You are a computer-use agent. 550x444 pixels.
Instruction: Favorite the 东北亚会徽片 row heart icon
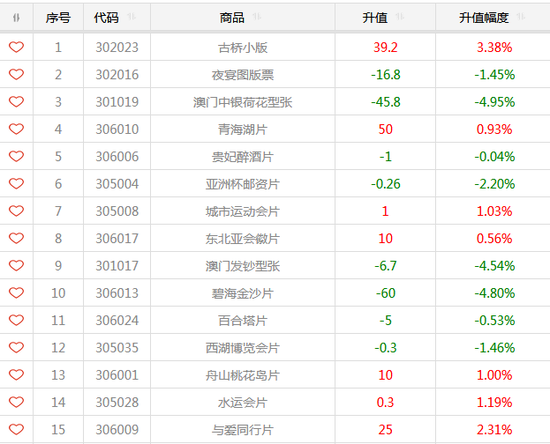pyautogui.click(x=16, y=238)
